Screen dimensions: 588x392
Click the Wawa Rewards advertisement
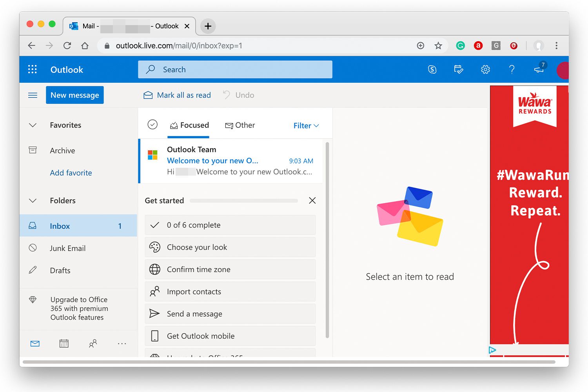tap(529, 215)
